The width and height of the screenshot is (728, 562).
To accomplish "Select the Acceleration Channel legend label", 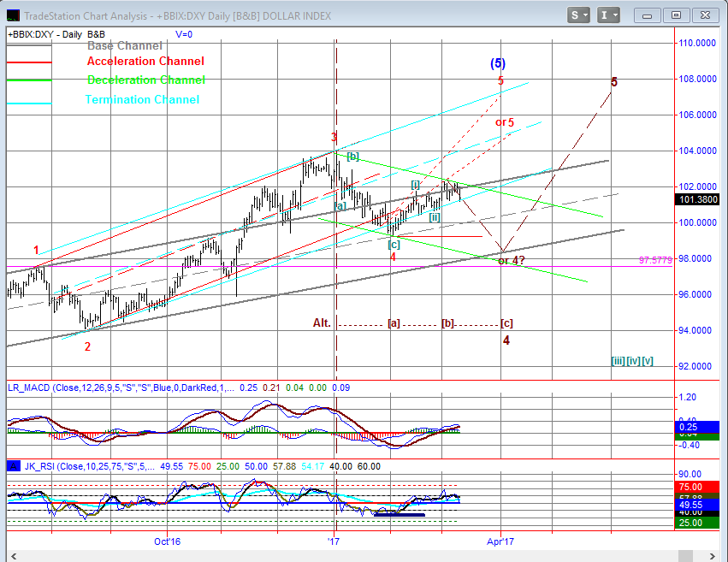I will [x=145, y=62].
